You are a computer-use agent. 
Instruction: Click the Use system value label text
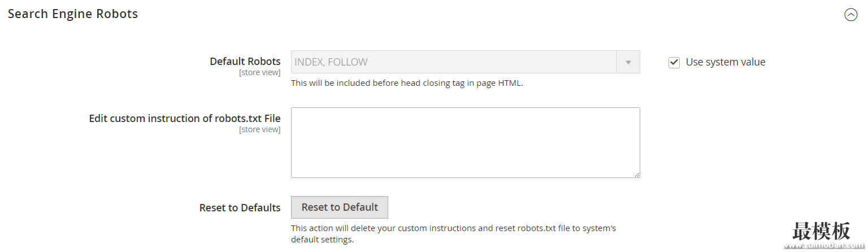[x=726, y=62]
